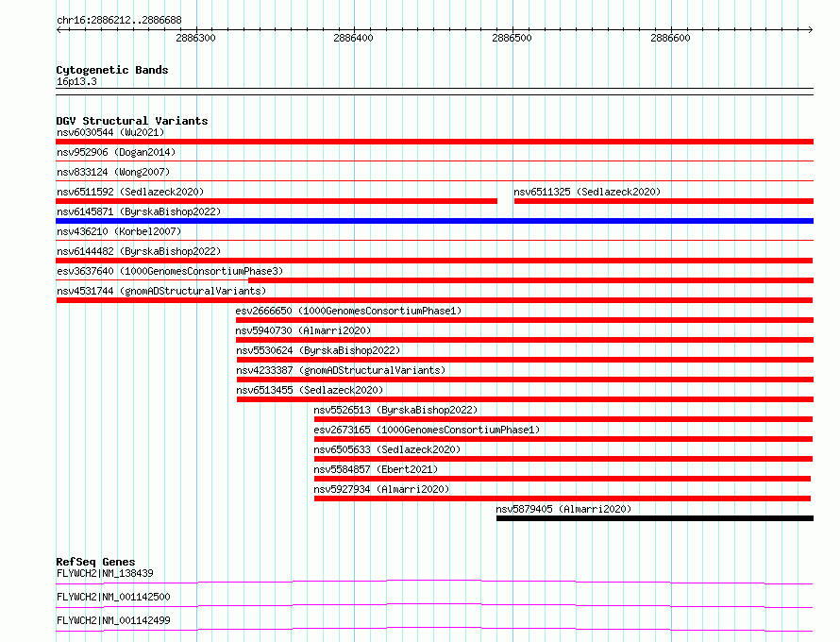Open variant nsv5879405 (Almarri2020)

tap(563, 509)
